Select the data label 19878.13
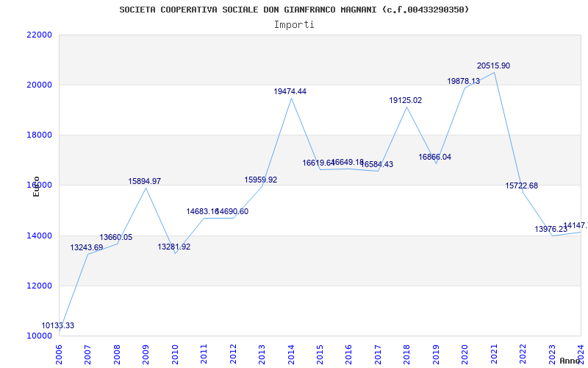The width and height of the screenshot is (588, 368). pos(464,81)
